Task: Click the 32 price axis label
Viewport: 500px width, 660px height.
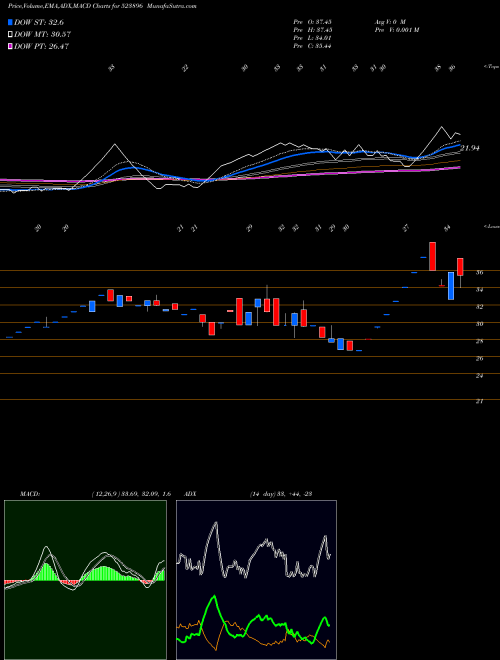Action: (479, 307)
